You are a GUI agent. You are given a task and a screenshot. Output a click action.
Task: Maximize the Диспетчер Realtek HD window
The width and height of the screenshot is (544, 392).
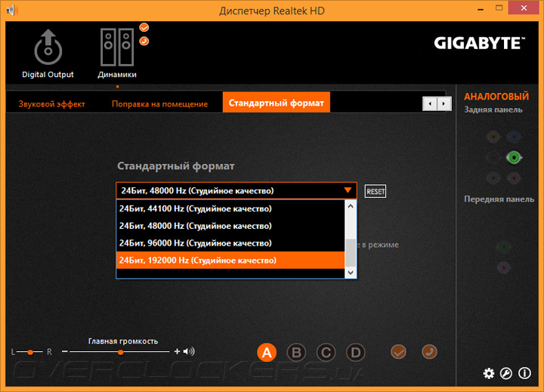pyautogui.click(x=499, y=8)
